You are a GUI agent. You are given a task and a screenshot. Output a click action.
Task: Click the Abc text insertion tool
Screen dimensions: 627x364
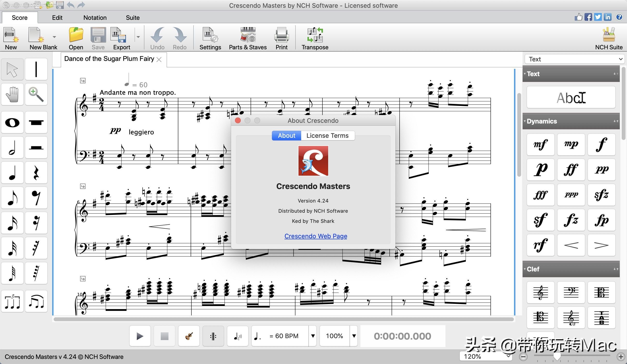[571, 97]
